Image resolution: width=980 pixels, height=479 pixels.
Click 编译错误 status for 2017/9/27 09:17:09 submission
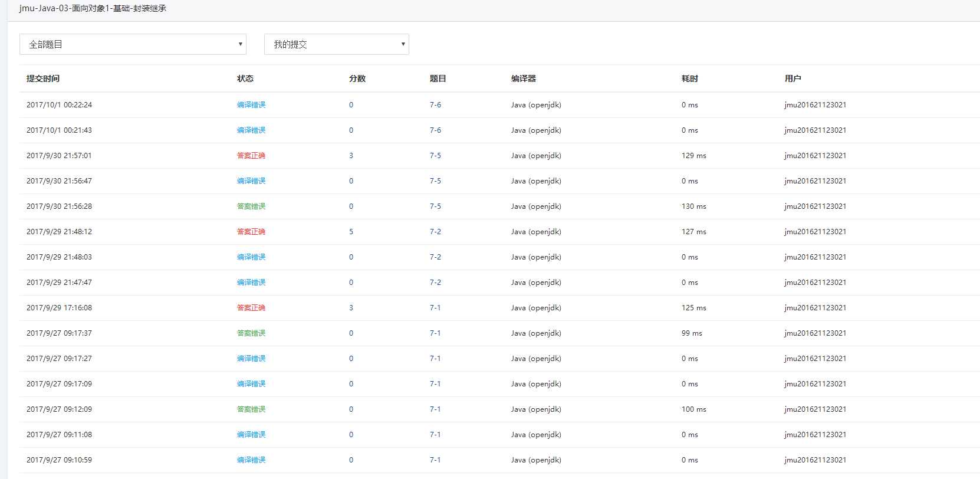pyautogui.click(x=251, y=384)
